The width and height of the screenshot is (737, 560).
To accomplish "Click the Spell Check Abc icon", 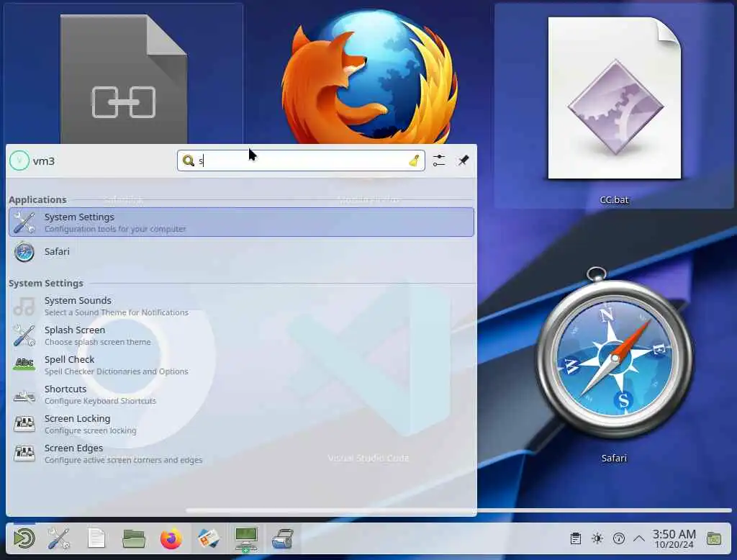I will 24,364.
